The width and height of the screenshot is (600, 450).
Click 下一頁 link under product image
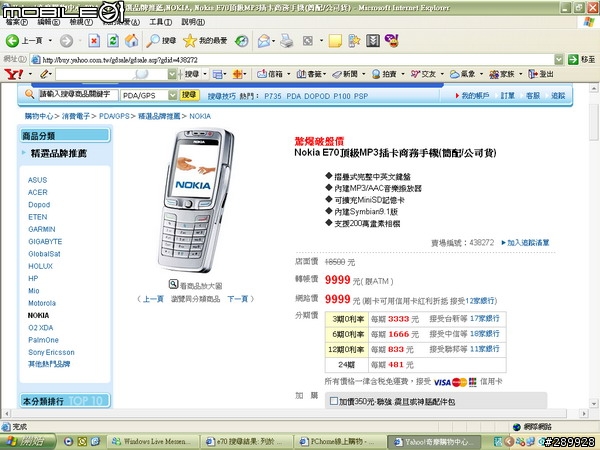[x=238, y=298]
